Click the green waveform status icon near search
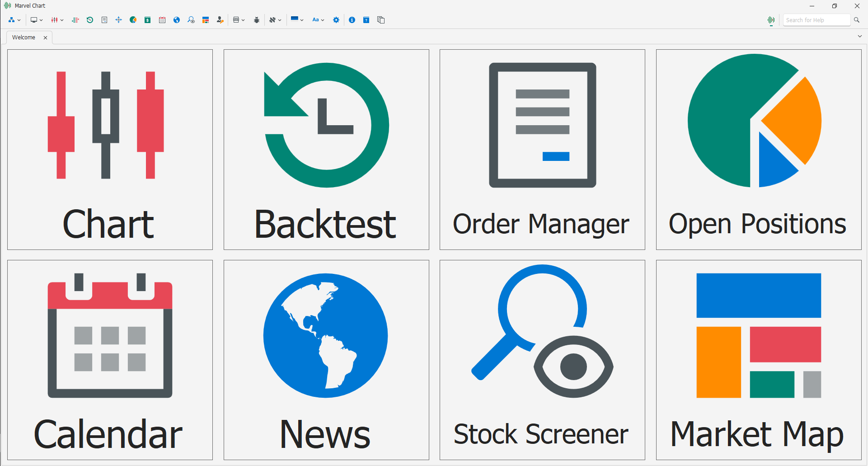 click(771, 20)
